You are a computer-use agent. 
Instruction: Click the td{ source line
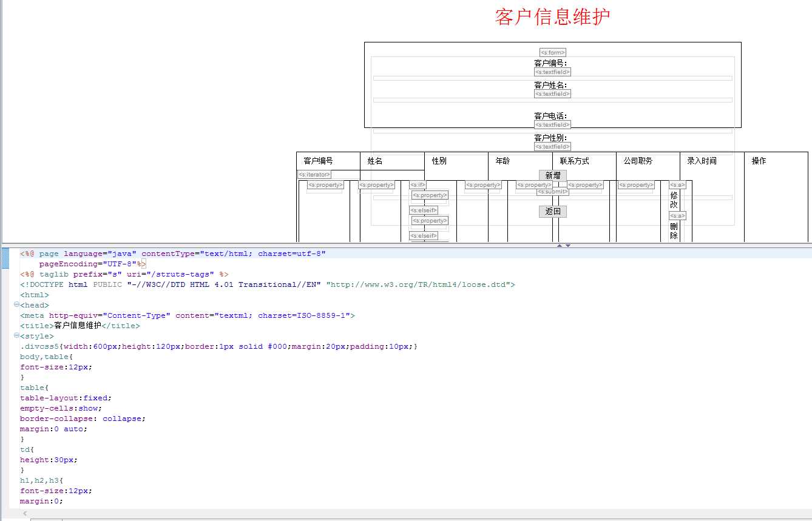coord(27,449)
